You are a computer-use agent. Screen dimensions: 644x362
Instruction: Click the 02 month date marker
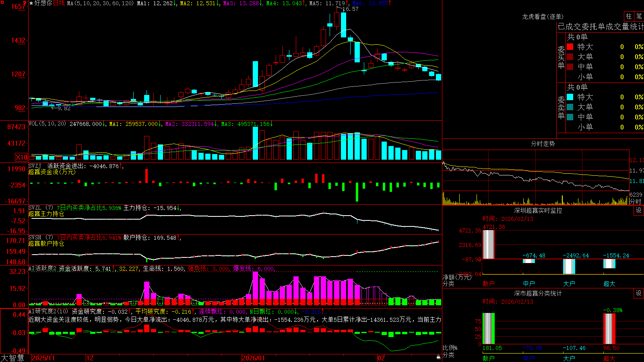[x=381, y=358]
